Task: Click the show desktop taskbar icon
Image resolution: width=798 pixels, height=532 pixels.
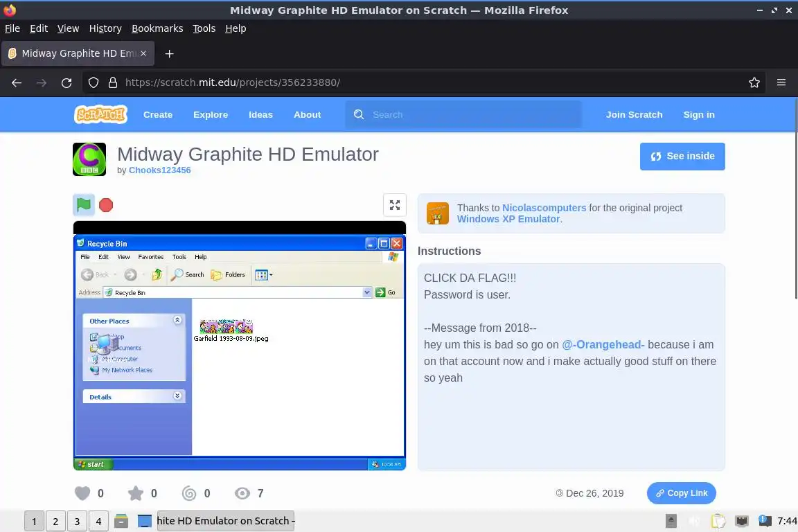Action: coord(145,521)
